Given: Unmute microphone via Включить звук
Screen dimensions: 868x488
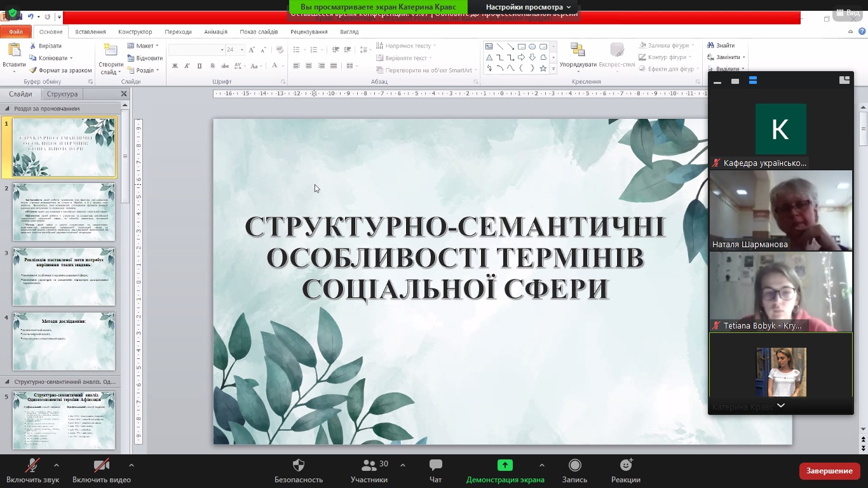Looking at the screenshot, I should coord(32,471).
